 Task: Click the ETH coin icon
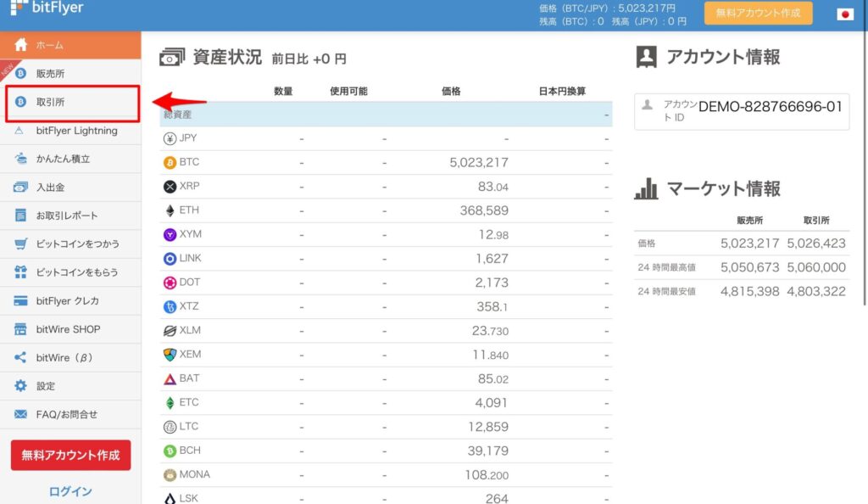[x=170, y=210]
